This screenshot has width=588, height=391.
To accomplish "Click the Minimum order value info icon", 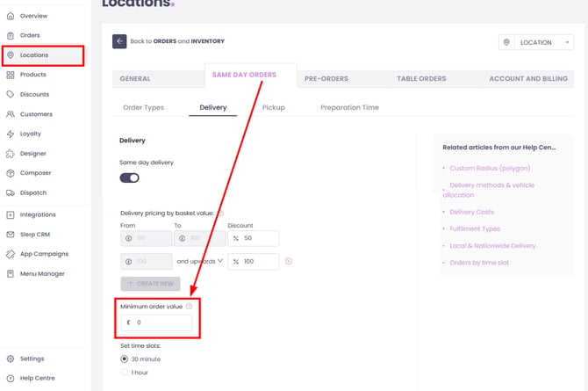I will (x=189, y=306).
